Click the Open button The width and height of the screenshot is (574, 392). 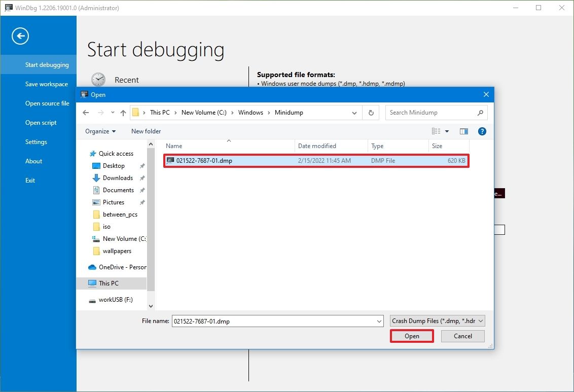[411, 336]
